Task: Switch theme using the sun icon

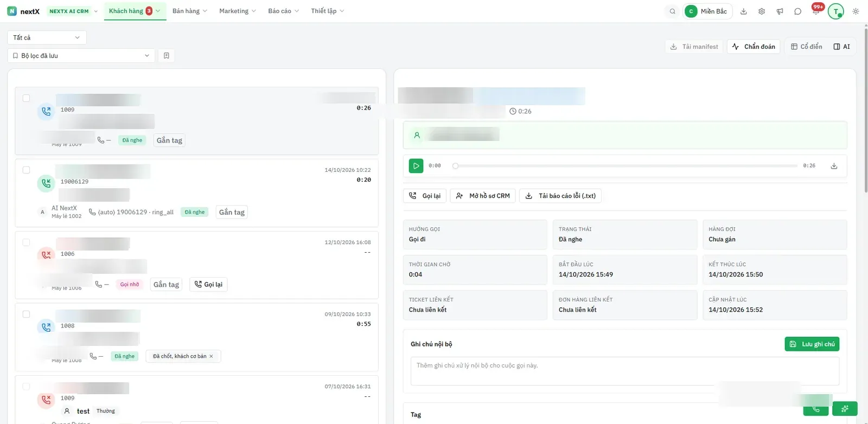Action: (856, 11)
